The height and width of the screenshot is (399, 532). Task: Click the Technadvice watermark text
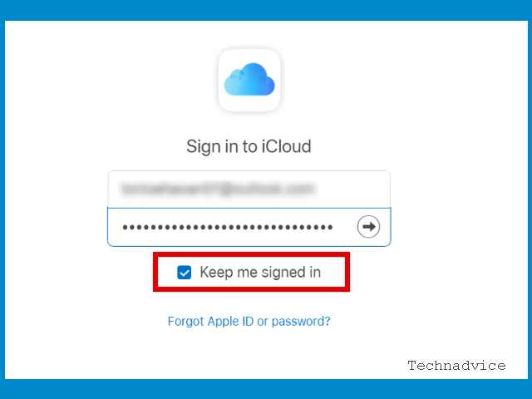click(456, 366)
